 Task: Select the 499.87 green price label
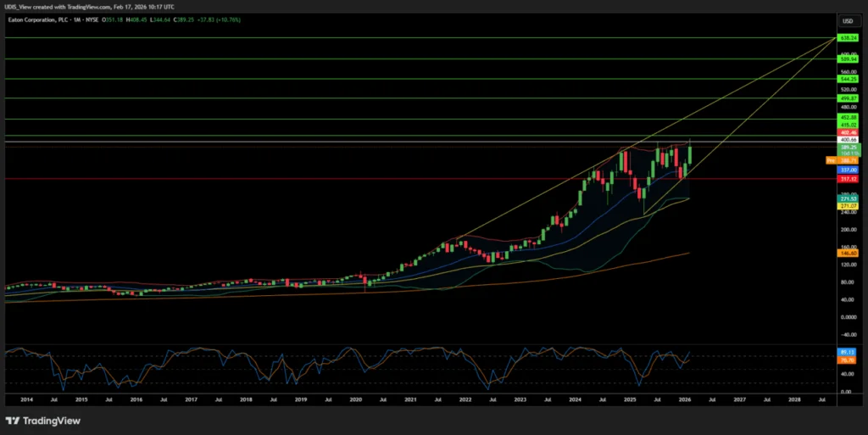pyautogui.click(x=848, y=98)
